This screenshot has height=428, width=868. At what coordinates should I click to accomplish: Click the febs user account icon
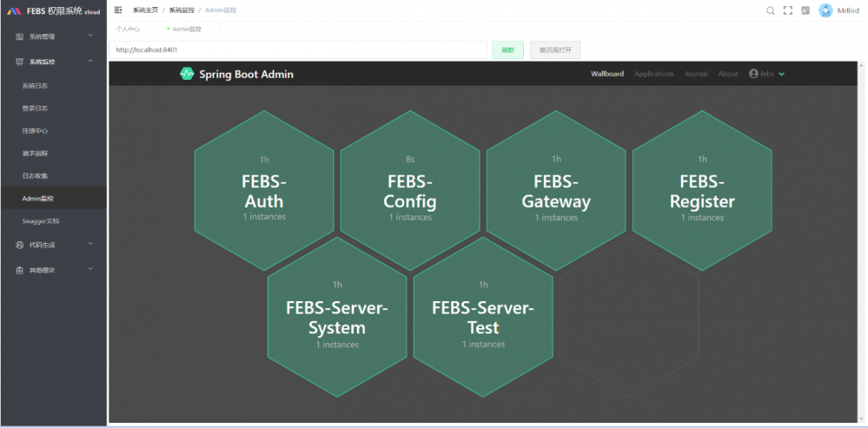(753, 74)
